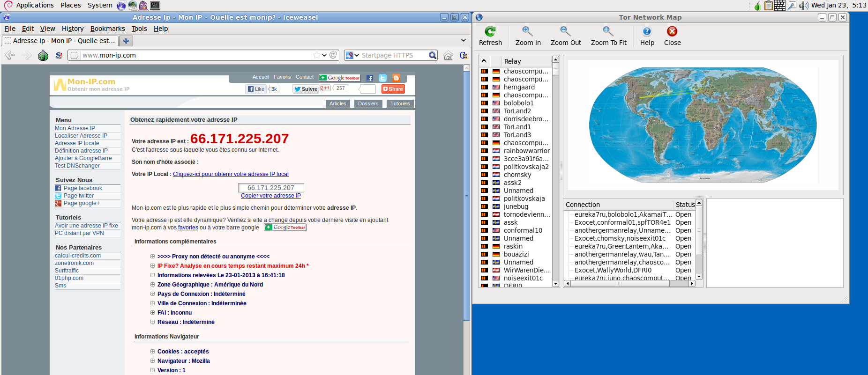Open the History menu
This screenshot has height=375, width=868.
[73, 29]
